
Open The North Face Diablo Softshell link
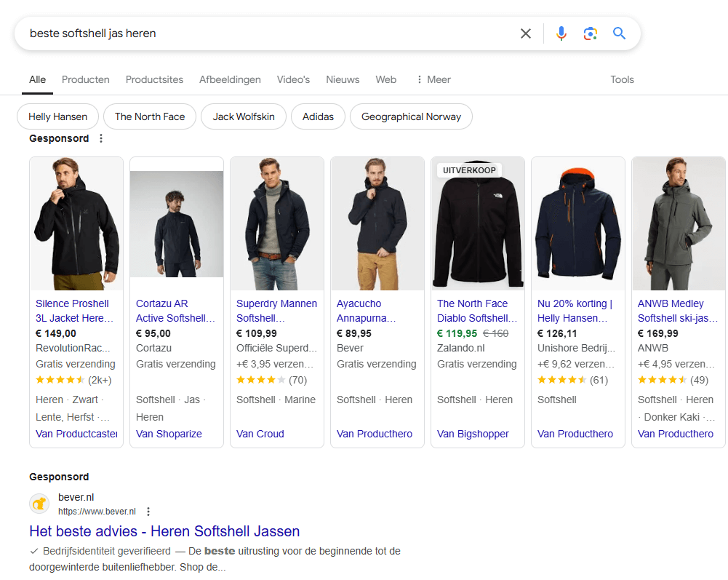tap(477, 311)
